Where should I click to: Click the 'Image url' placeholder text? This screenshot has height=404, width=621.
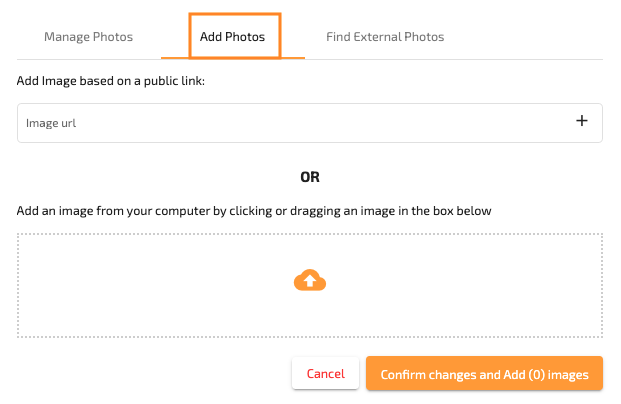click(51, 123)
